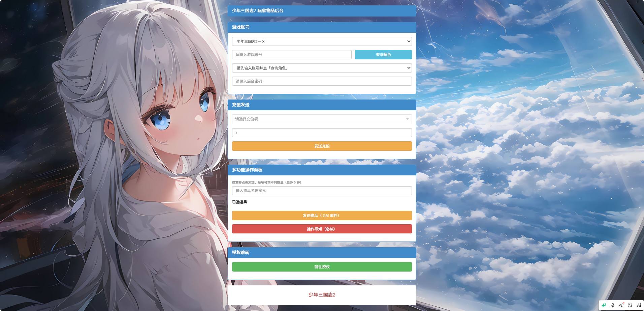
Task: Click the recharge quantity field showing 1
Action: tap(322, 133)
